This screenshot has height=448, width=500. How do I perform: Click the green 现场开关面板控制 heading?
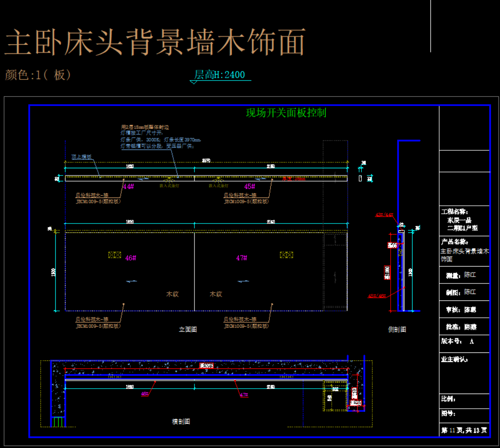coord(286,113)
